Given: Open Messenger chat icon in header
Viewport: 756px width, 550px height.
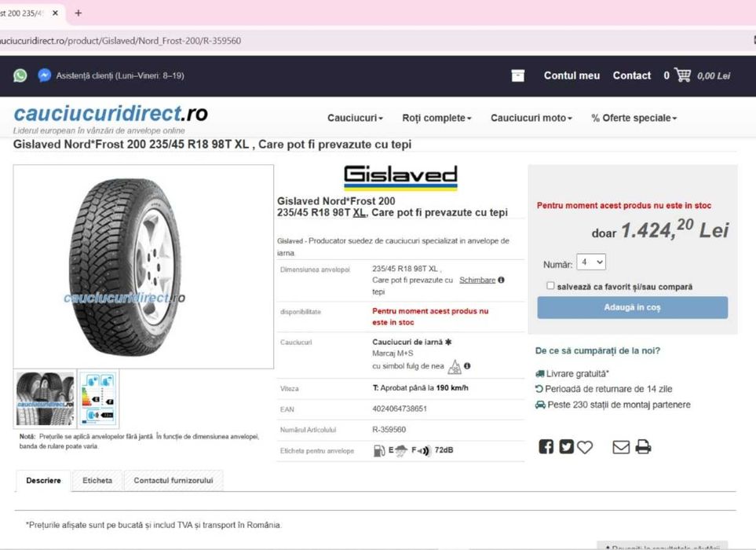Looking at the screenshot, I should pyautogui.click(x=45, y=75).
